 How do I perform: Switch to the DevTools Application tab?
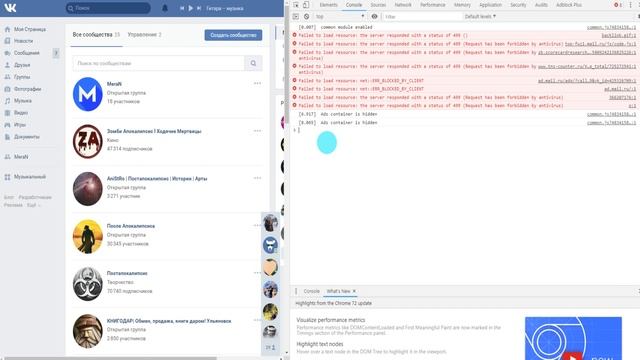(x=490, y=5)
